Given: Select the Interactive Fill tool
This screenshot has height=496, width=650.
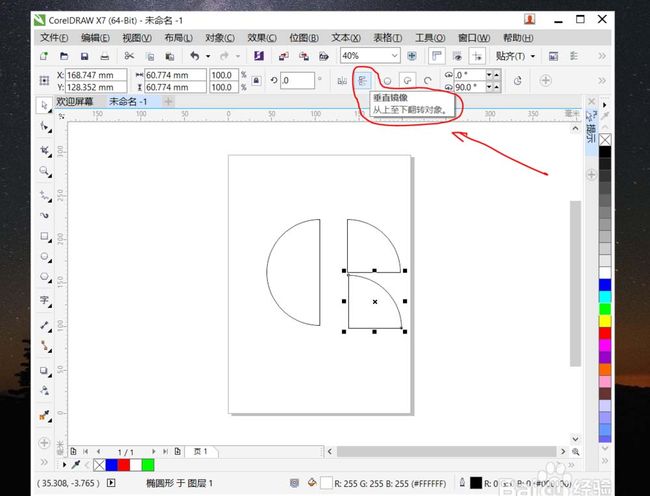Looking at the screenshot, I should pos(44,415).
